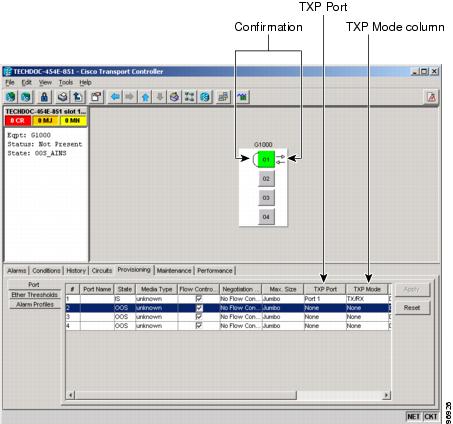The image size is (453, 424).
Task: Click the Reset button
Action: point(412,308)
